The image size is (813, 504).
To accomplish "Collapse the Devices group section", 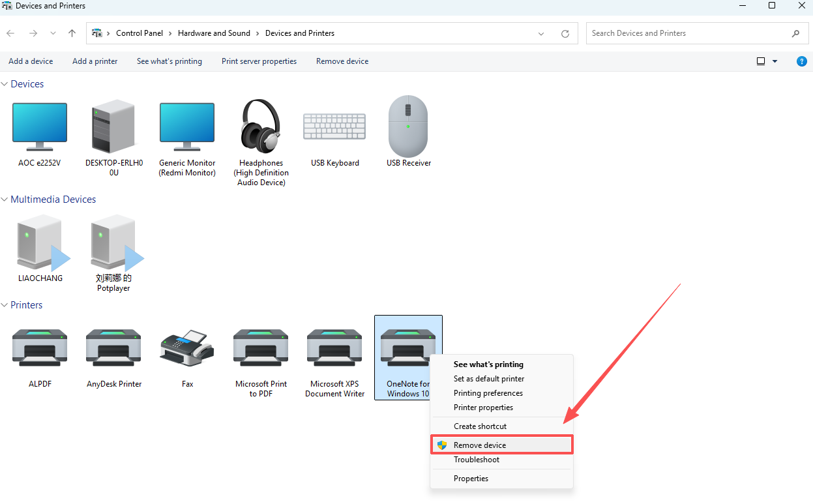I will pyautogui.click(x=5, y=84).
